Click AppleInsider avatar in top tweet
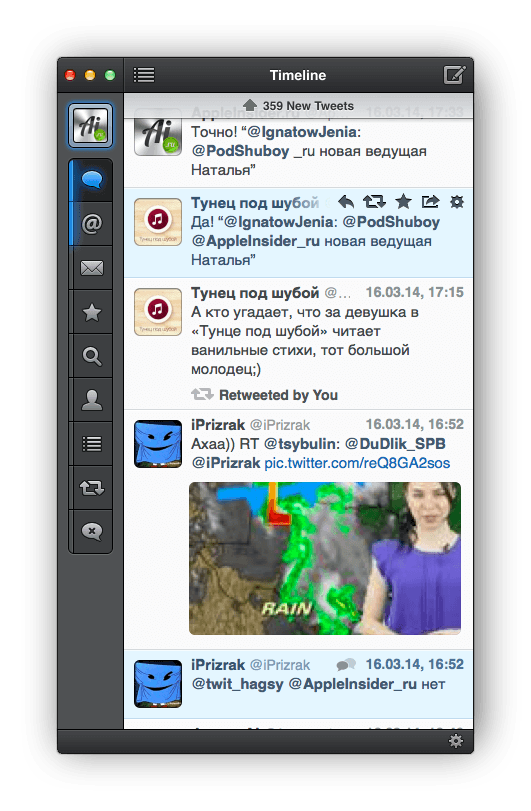Viewport: 531px width, 811px height. pyautogui.click(x=158, y=137)
